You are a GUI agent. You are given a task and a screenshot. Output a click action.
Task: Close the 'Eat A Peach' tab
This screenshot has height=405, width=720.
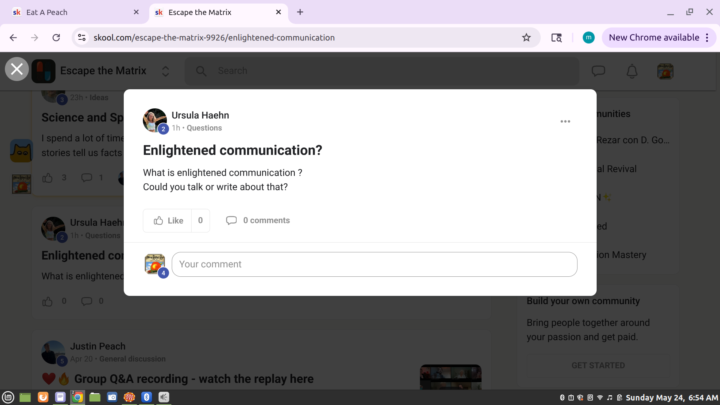[136, 12]
